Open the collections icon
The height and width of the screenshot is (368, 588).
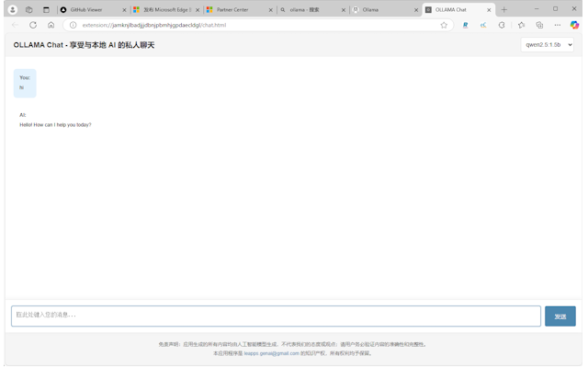click(x=539, y=25)
